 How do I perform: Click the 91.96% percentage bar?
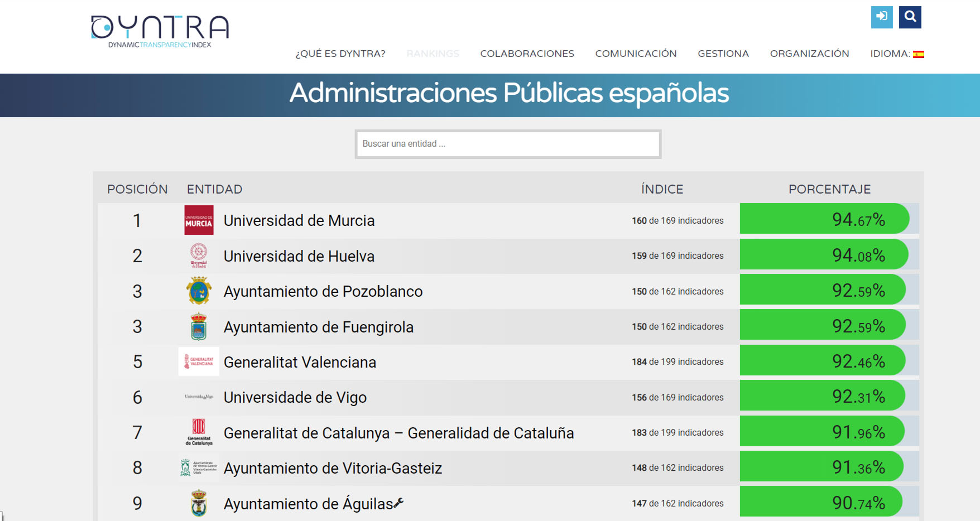[x=822, y=431]
